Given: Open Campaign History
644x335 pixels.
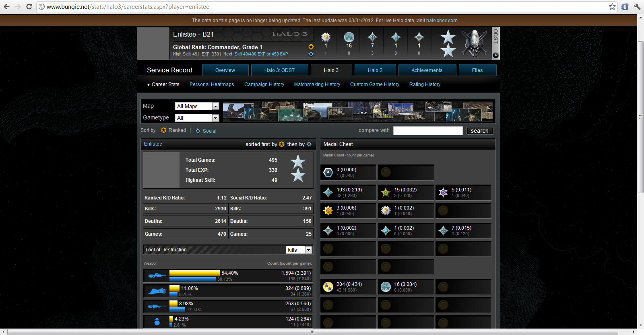Looking at the screenshot, I should 264,84.
